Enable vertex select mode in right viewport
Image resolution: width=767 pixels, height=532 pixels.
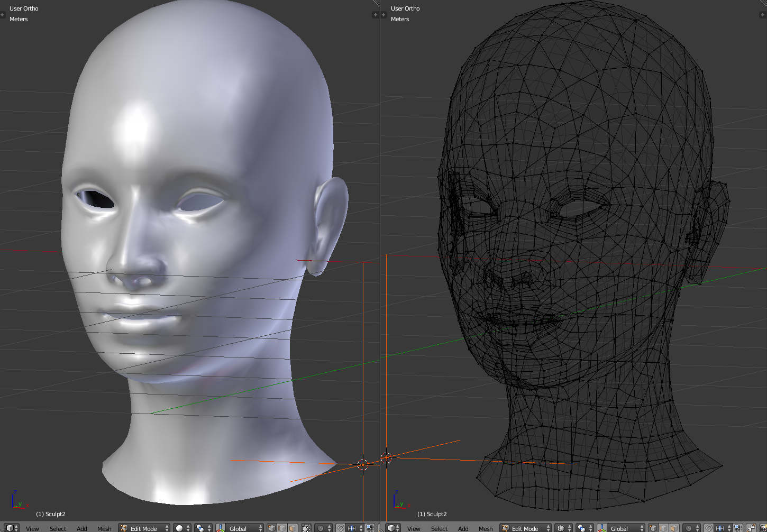tap(653, 528)
